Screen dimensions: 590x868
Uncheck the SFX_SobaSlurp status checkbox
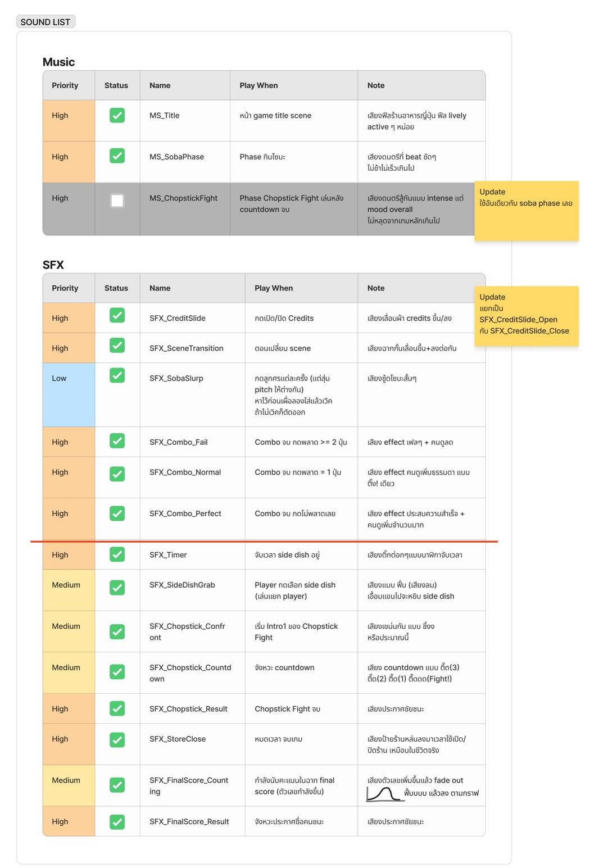tap(117, 375)
